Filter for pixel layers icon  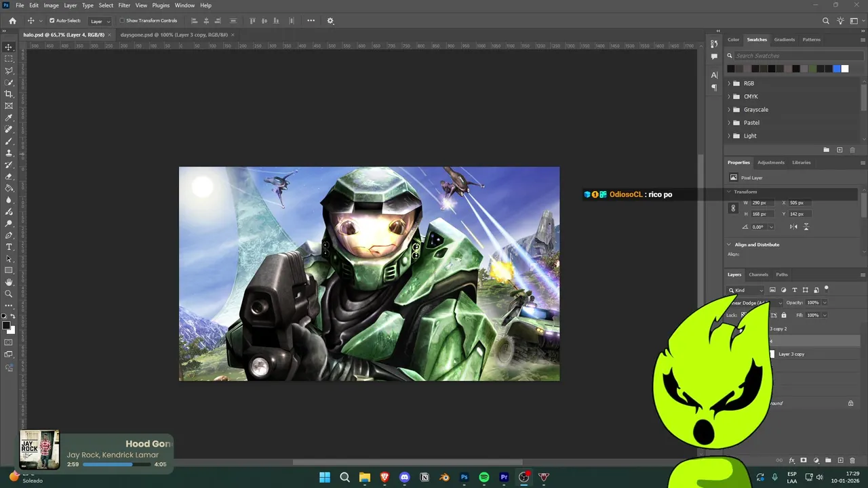[x=772, y=290]
